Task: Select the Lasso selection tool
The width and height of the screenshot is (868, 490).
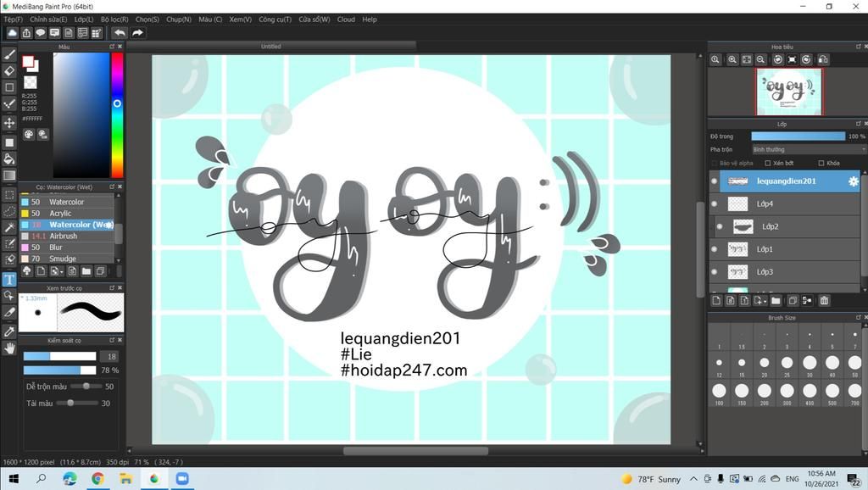Action: click(x=9, y=211)
